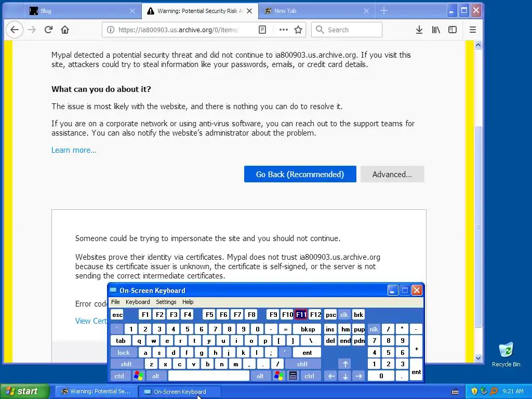Click Go Back (Recommended) button
The width and height of the screenshot is (532, 399).
click(300, 174)
